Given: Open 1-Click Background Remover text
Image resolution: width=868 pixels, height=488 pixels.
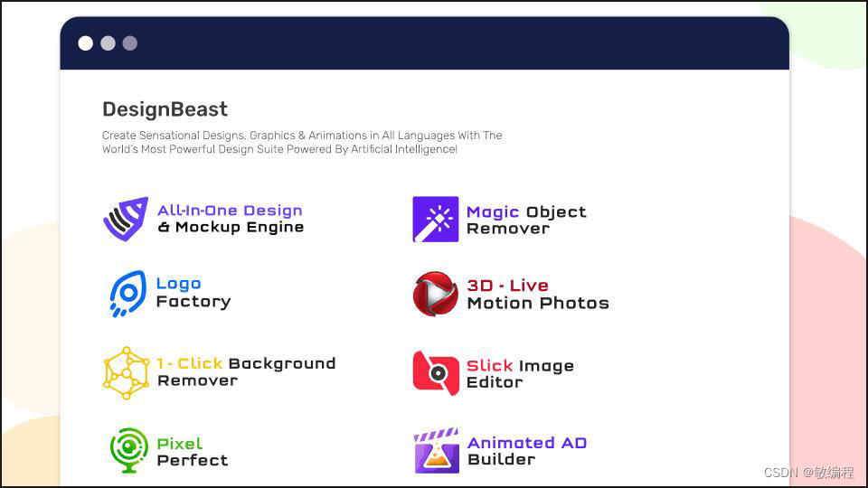Looking at the screenshot, I should coord(246,371).
